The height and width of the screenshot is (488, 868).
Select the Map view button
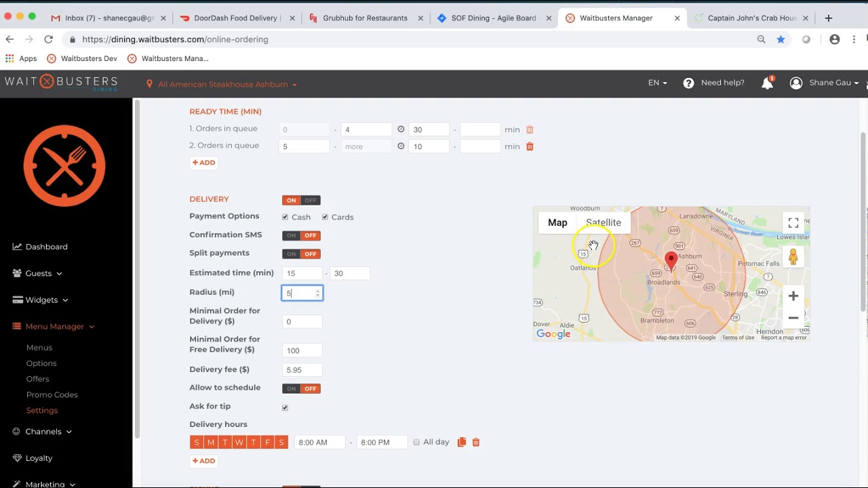[x=557, y=222]
